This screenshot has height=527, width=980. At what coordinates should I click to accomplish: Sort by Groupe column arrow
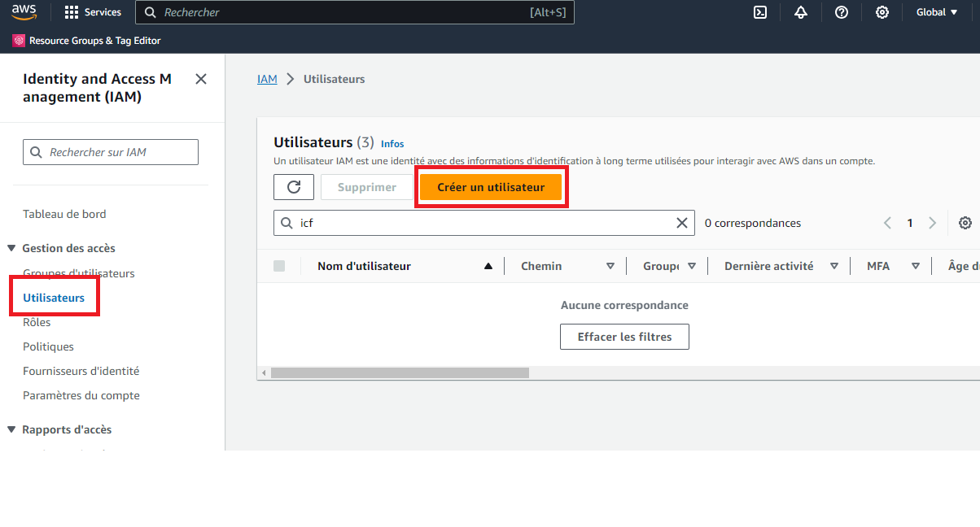692,266
